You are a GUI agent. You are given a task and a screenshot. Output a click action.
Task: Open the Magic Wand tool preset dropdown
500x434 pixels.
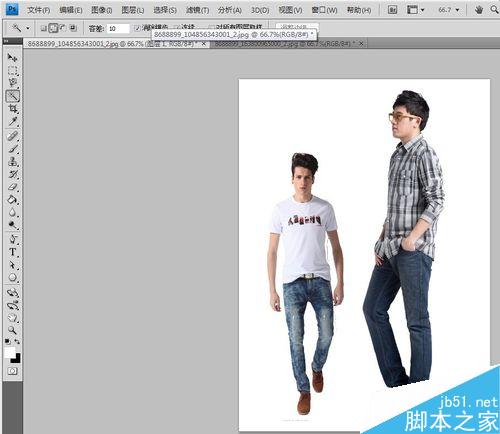click(x=28, y=28)
